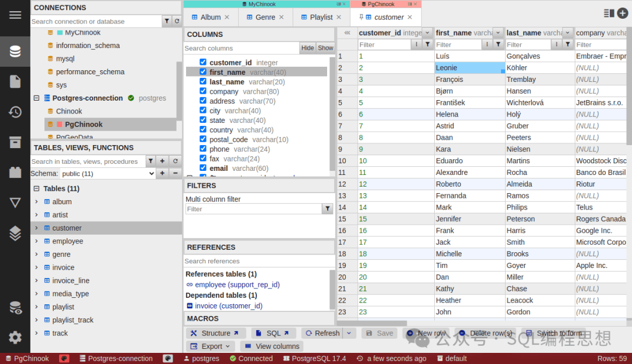Add new schema with plus button
632x364 pixels.
pyautogui.click(x=162, y=173)
